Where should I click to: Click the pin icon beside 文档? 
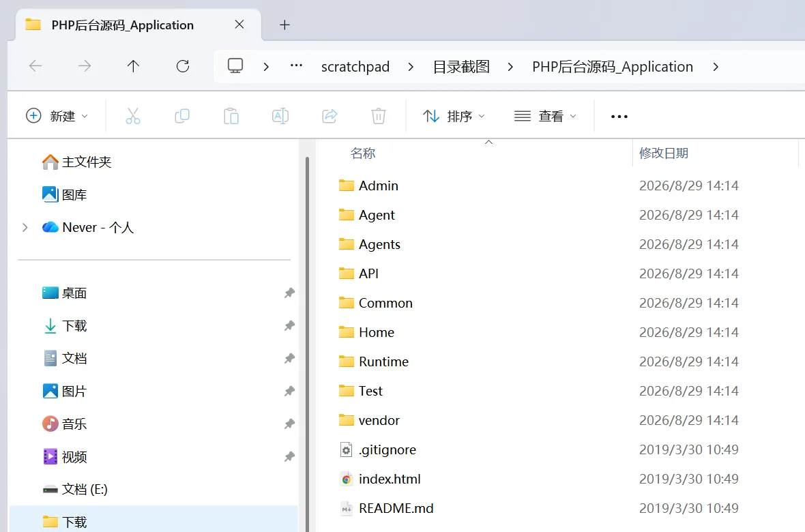[x=289, y=358]
